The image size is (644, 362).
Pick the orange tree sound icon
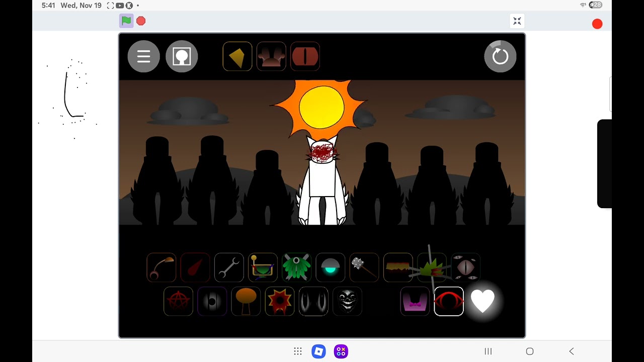coord(246,301)
